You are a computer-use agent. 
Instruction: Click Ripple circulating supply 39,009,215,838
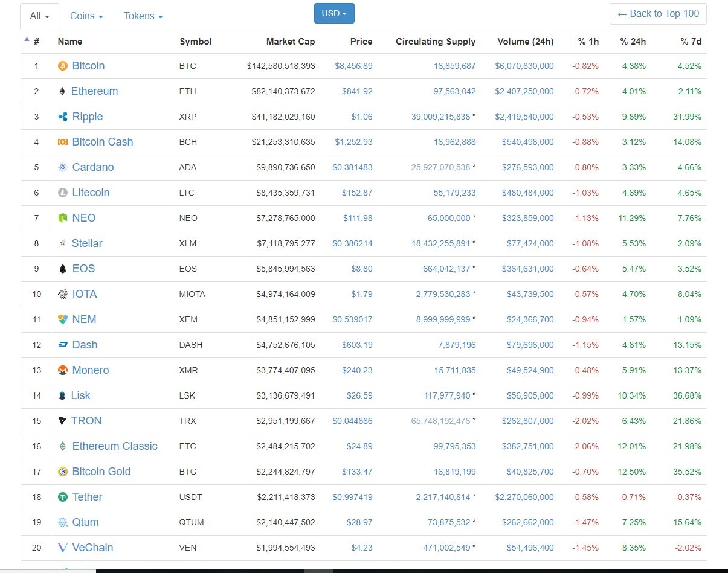tap(440, 117)
